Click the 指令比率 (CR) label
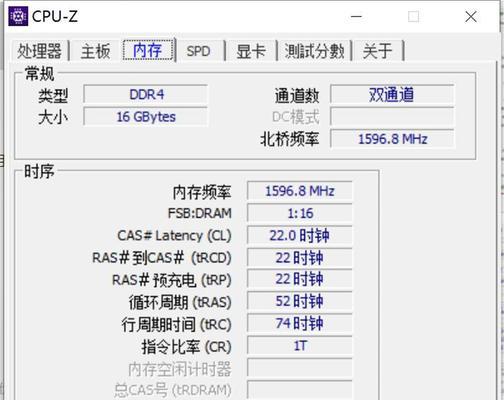This screenshot has width=504, height=400. coord(186,347)
